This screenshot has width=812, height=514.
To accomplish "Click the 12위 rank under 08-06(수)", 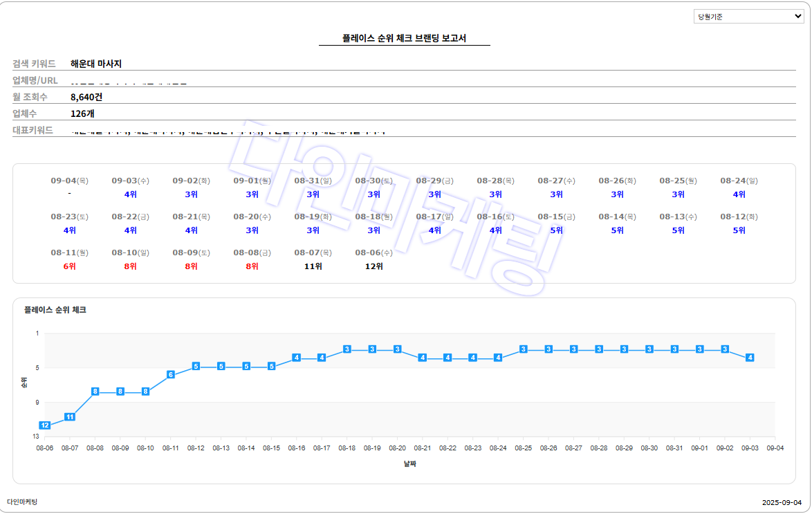I will (373, 266).
